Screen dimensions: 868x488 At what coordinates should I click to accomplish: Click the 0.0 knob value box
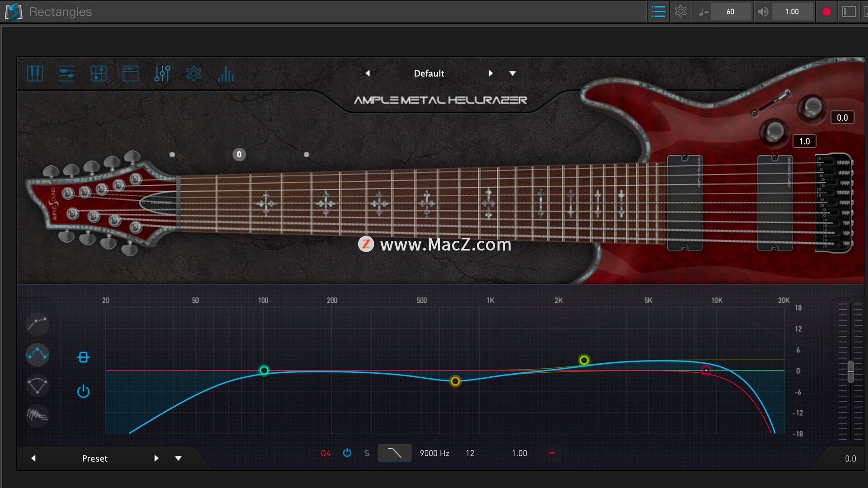click(842, 117)
